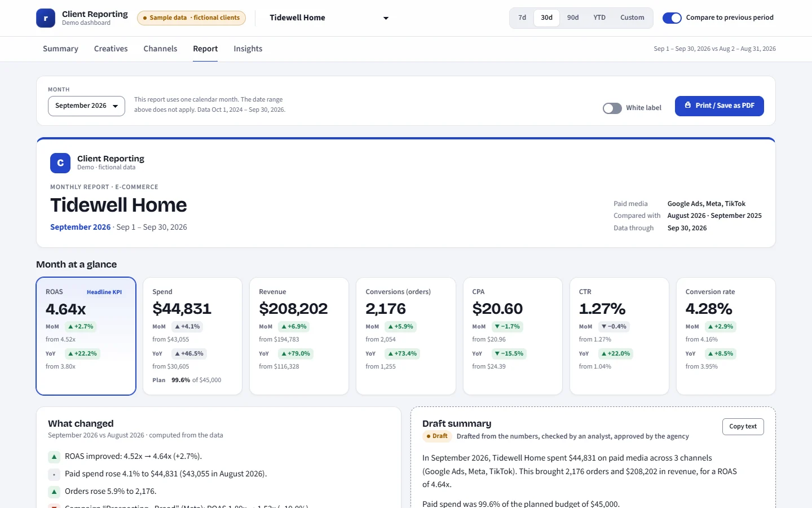This screenshot has height=508, width=812.
Task: Click Print / Save as PDF button
Action: [x=720, y=106]
